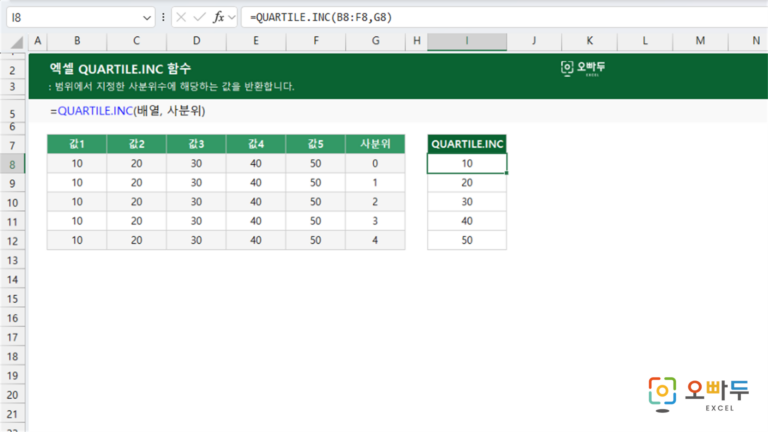
Task: Open the Name Box dropdown arrow
Action: [x=146, y=18]
